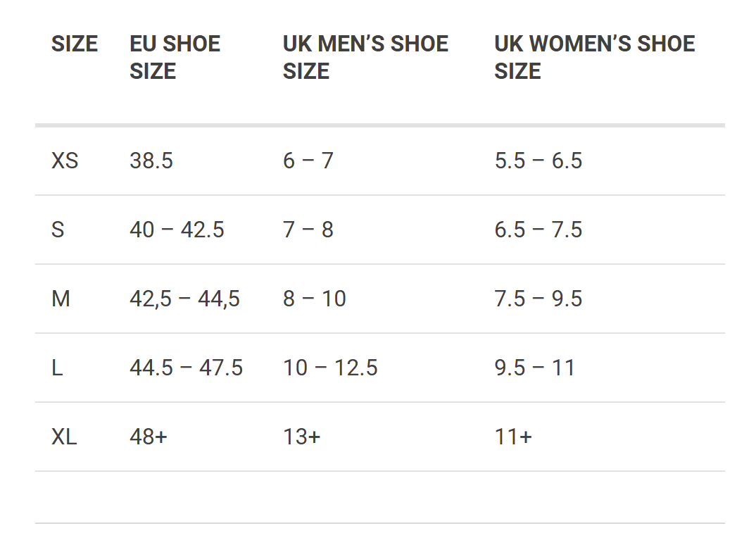This screenshot has height=550, width=756.
Task: Click the EU size 48+ cell
Action: 149,437
